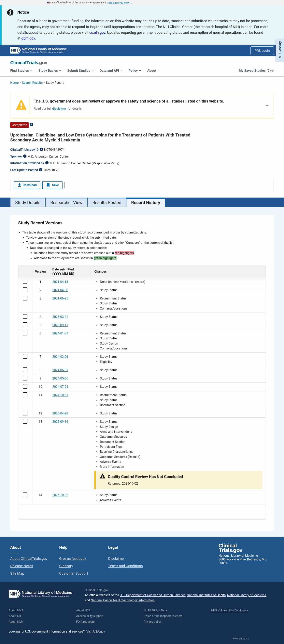The image size is (284, 644).
Task: Open the disclaimer link in warning banner
Action: coord(59,108)
